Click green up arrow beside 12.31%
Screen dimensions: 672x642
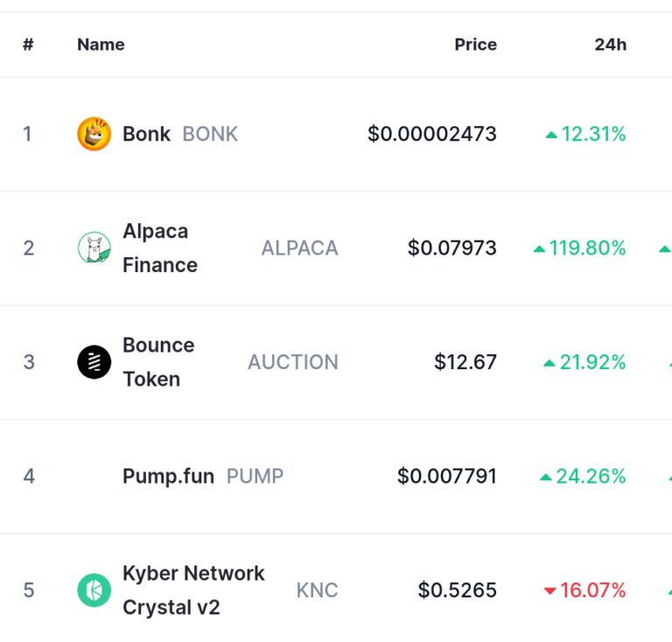tap(551, 136)
